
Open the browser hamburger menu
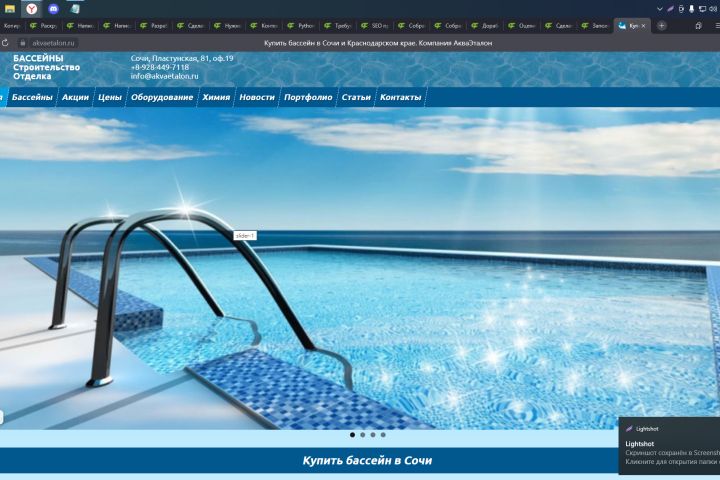pyautogui.click(x=717, y=26)
